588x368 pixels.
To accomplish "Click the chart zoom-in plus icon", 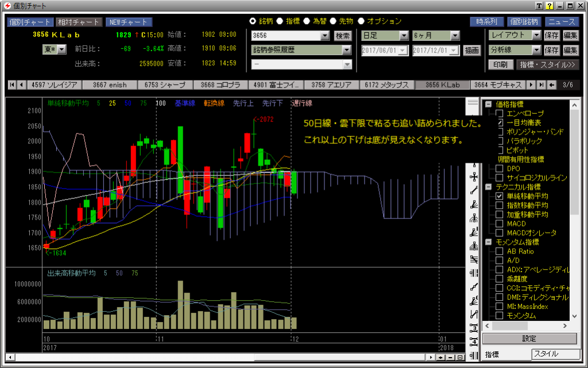I will pyautogui.click(x=440, y=358).
